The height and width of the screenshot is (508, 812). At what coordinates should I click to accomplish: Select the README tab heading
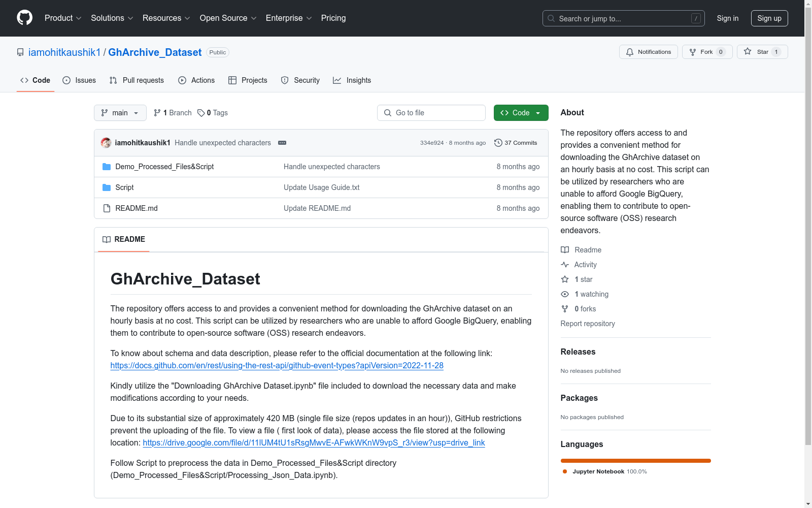click(124, 239)
